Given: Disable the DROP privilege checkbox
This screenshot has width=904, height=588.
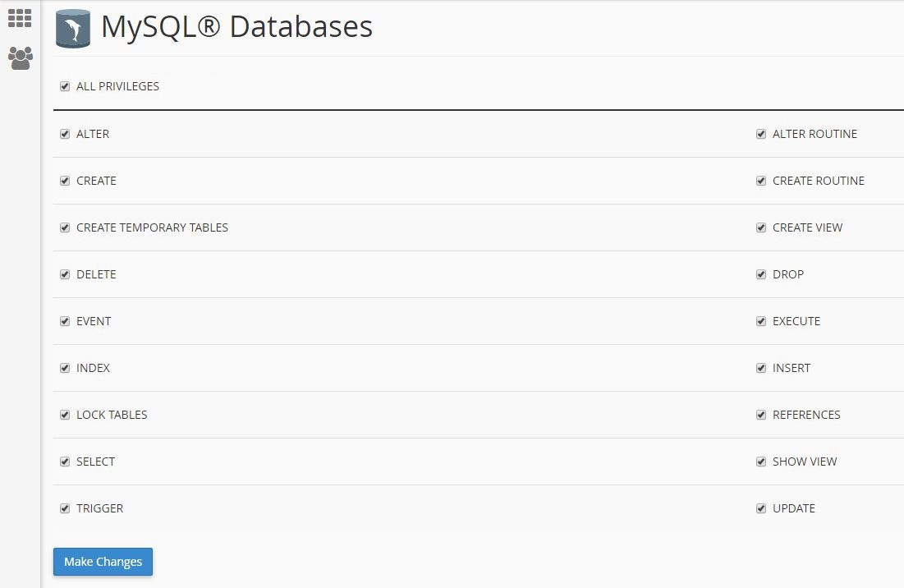Looking at the screenshot, I should [x=761, y=274].
